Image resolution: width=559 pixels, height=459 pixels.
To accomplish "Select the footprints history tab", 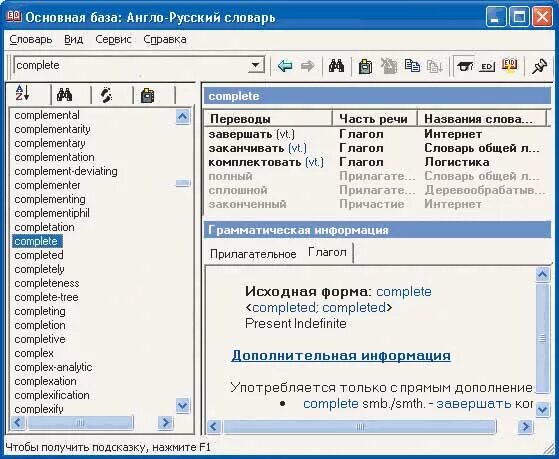I will 106,95.
